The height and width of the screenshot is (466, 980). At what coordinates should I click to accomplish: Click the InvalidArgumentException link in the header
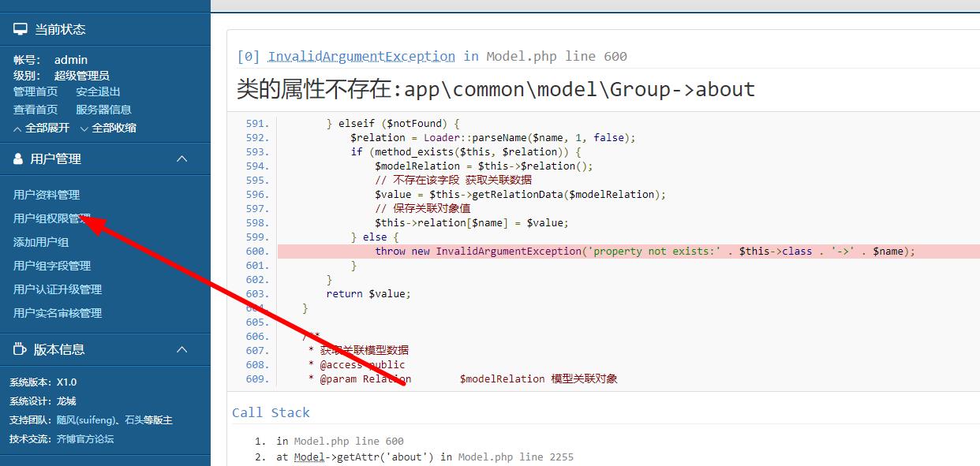pos(361,56)
